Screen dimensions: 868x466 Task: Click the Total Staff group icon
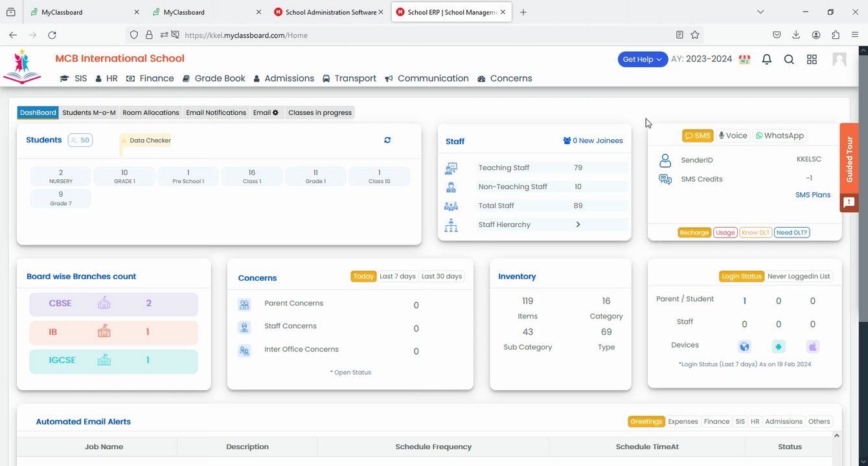pyautogui.click(x=451, y=206)
